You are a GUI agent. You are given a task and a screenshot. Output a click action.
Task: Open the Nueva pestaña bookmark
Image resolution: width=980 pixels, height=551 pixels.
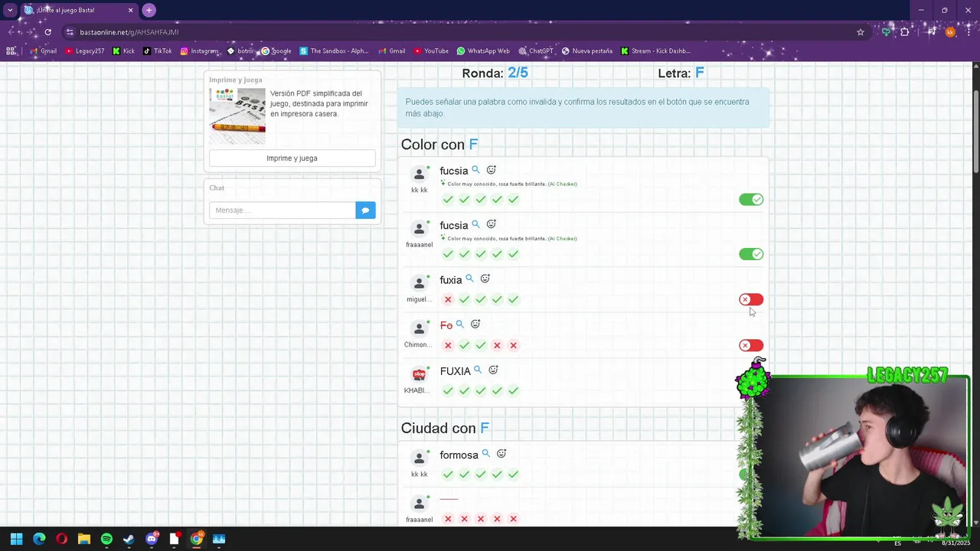587,51
